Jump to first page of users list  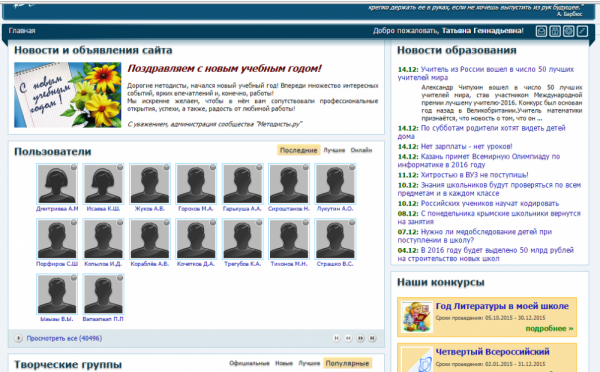[x=336, y=338]
